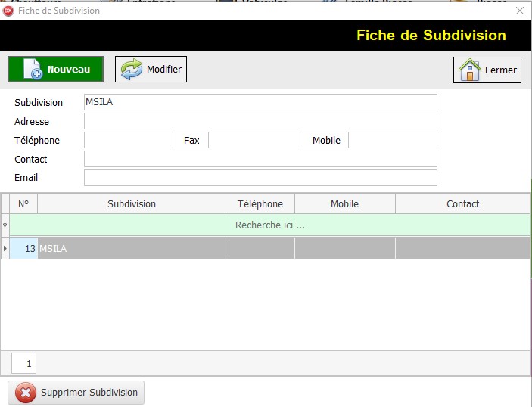The width and height of the screenshot is (532, 407).
Task: Click the filter row pin icon
Action: (5, 225)
